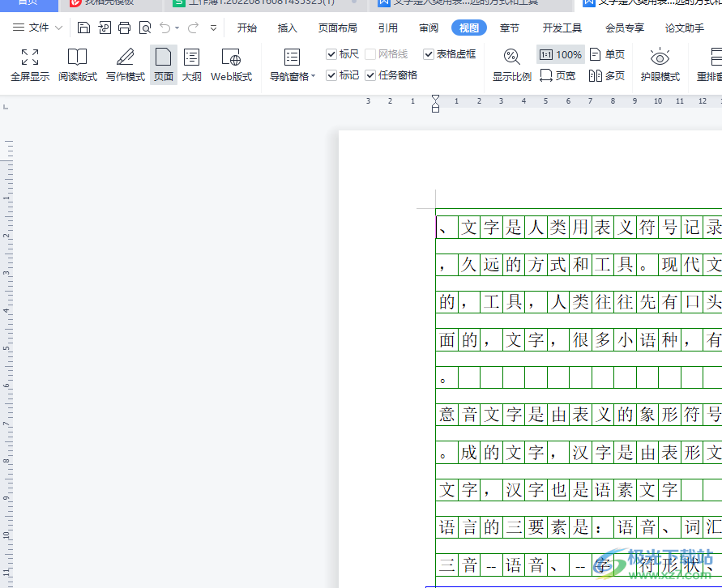This screenshot has height=588, width=722.
Task: Select 多页 multiple pages view
Action: 607,75
